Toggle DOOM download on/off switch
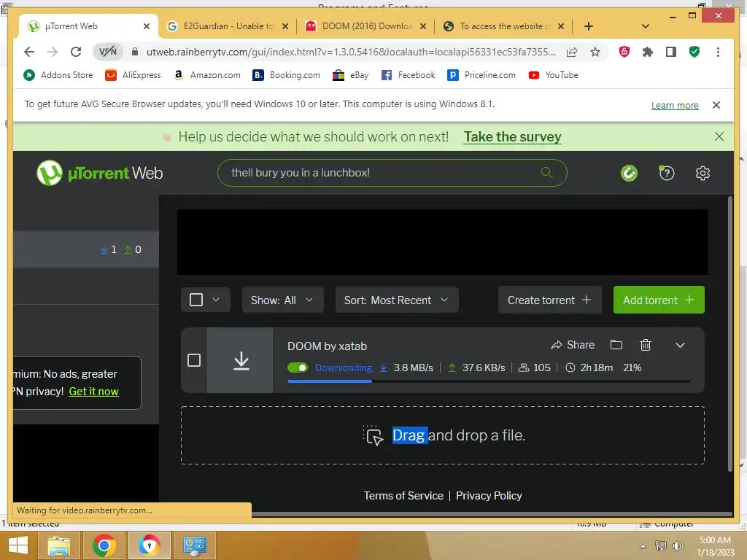The height and width of the screenshot is (560, 747). tap(298, 367)
